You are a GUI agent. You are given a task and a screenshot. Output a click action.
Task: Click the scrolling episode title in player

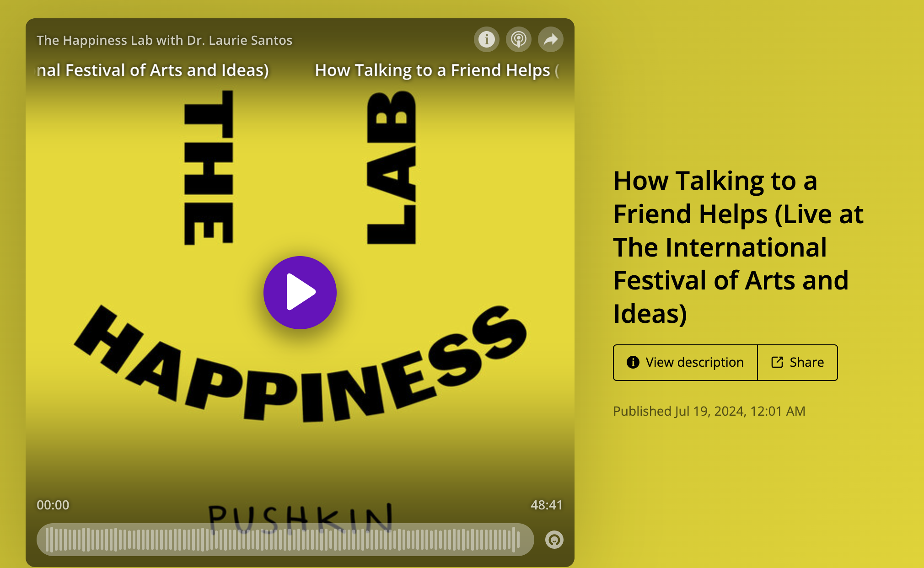tap(298, 70)
